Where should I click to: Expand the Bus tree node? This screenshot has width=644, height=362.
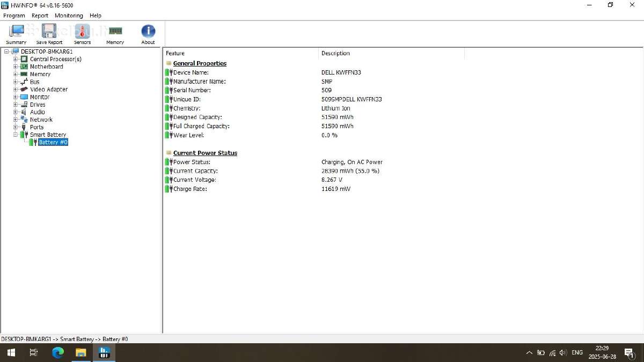pos(16,82)
